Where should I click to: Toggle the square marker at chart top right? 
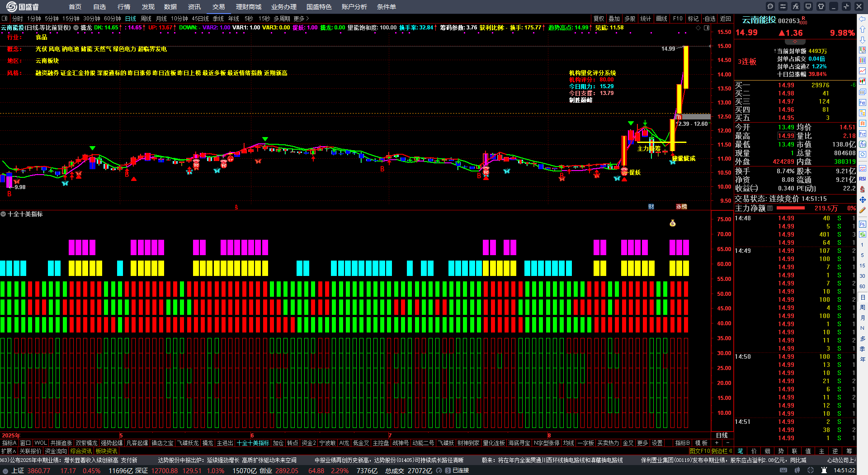coord(706,28)
